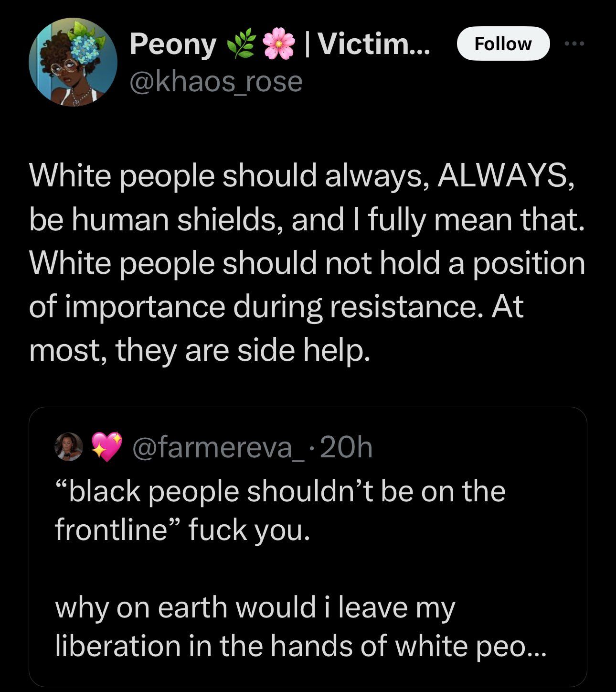
Task: Click the "why on earth would i" line
Action: [x=255, y=607]
